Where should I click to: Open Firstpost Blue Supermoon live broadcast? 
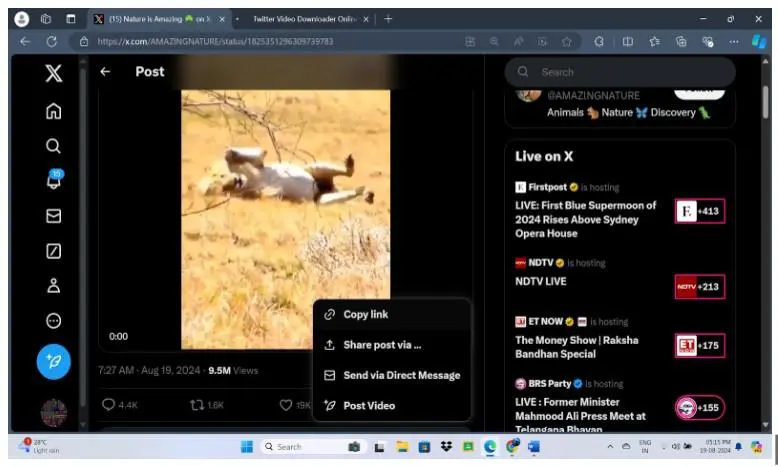586,219
